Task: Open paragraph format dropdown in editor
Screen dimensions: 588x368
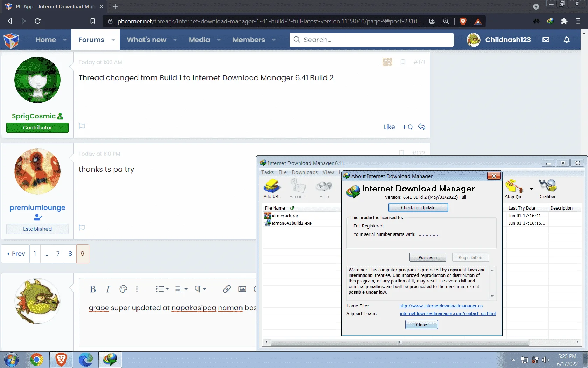Action: tap(201, 289)
